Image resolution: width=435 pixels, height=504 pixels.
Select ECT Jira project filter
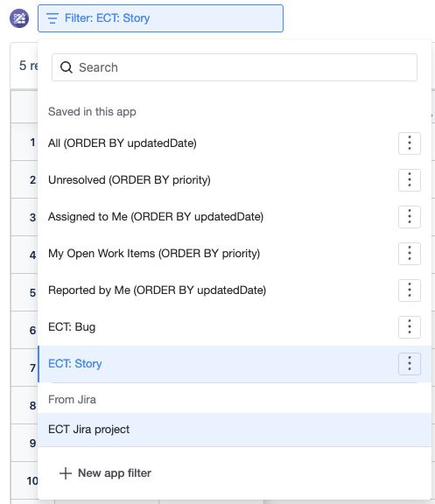(235, 430)
